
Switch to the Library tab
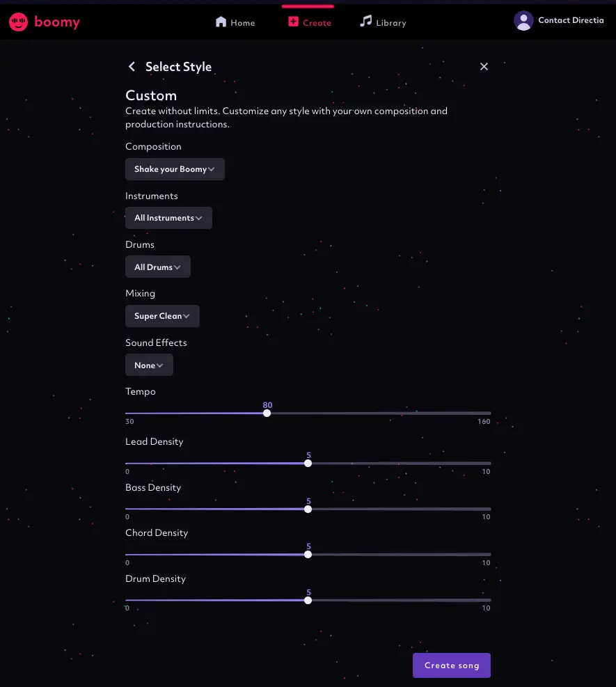(x=383, y=22)
